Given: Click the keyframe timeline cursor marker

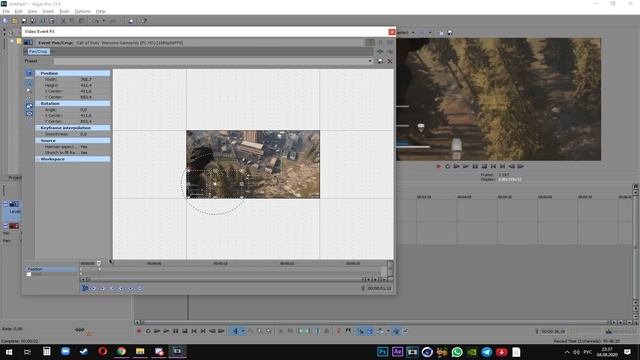Looking at the screenshot, I should click(x=98, y=263).
